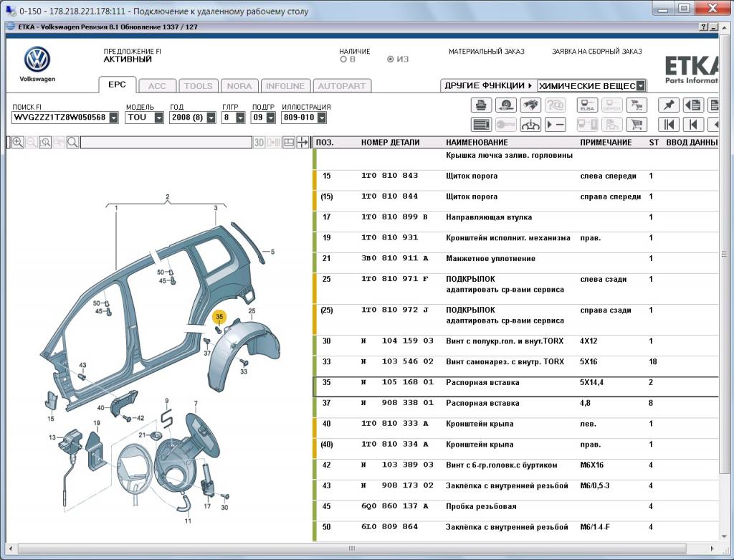Viewport: 734px width, 560px height.
Task: Select part number 6L0 809 864
Action: tap(389, 527)
